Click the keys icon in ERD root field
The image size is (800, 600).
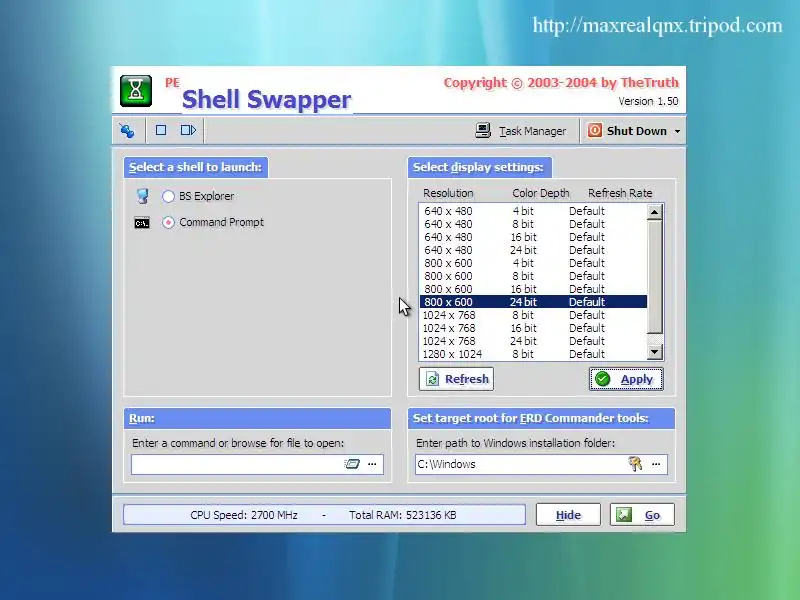point(635,464)
